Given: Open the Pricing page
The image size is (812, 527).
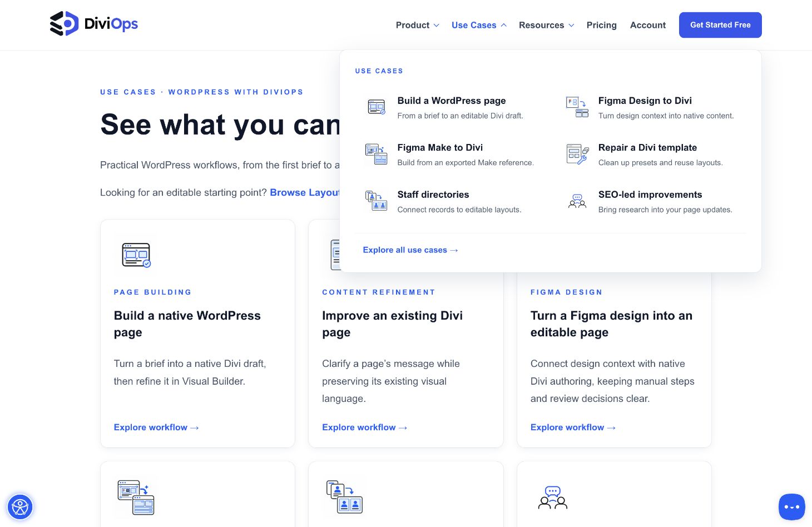Looking at the screenshot, I should (602, 25).
